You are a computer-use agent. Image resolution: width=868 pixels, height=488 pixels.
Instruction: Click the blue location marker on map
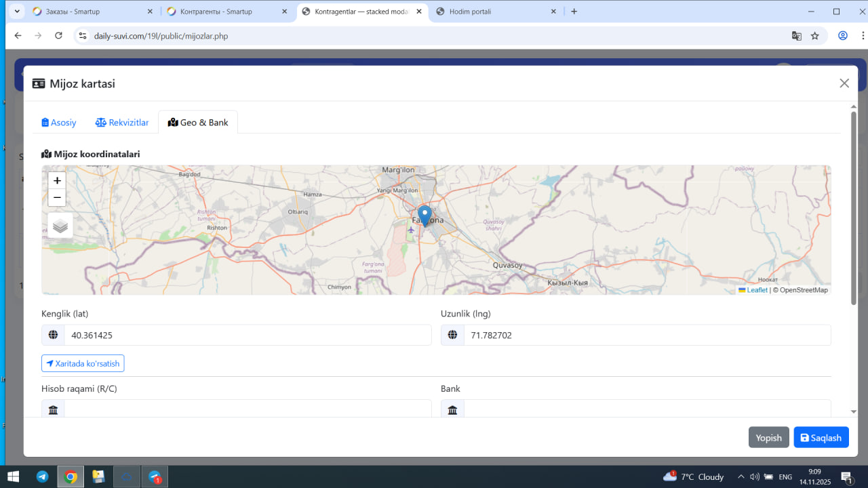pyautogui.click(x=425, y=216)
